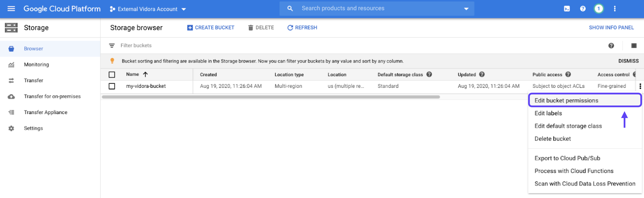Open the hamburger navigation menu
The width and height of the screenshot is (644, 198).
point(11,9)
